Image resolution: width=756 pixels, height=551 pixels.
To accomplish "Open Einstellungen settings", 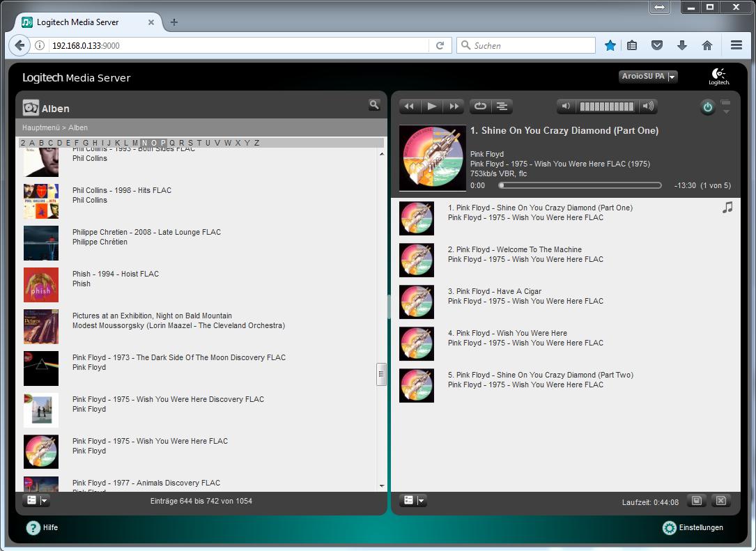I will 693,528.
